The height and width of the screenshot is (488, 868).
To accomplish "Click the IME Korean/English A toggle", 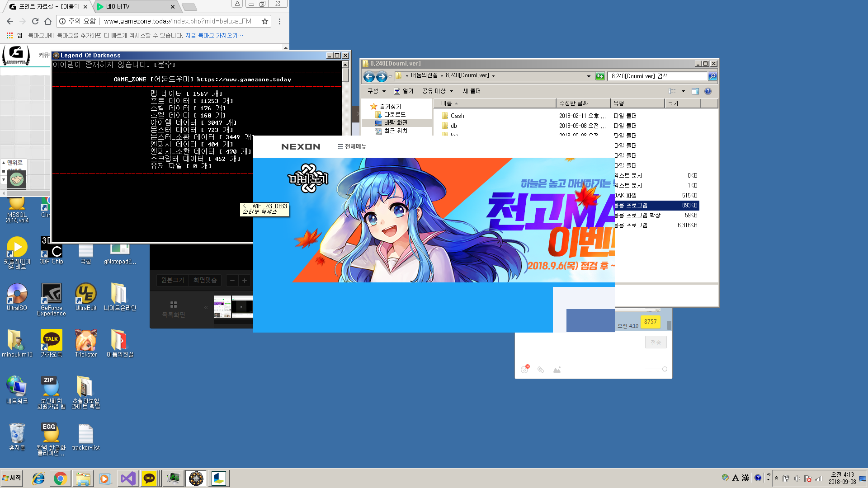I will point(736,478).
